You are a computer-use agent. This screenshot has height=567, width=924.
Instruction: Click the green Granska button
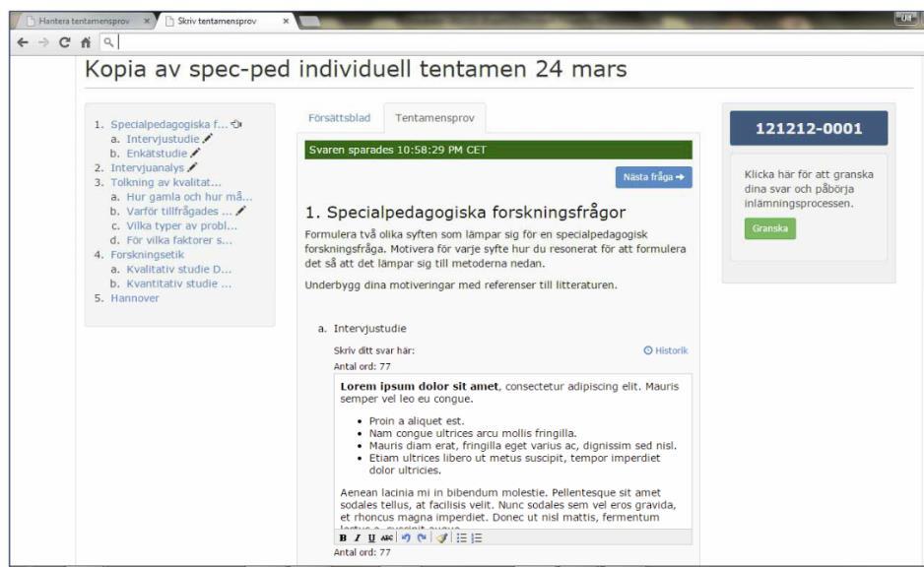click(769, 228)
